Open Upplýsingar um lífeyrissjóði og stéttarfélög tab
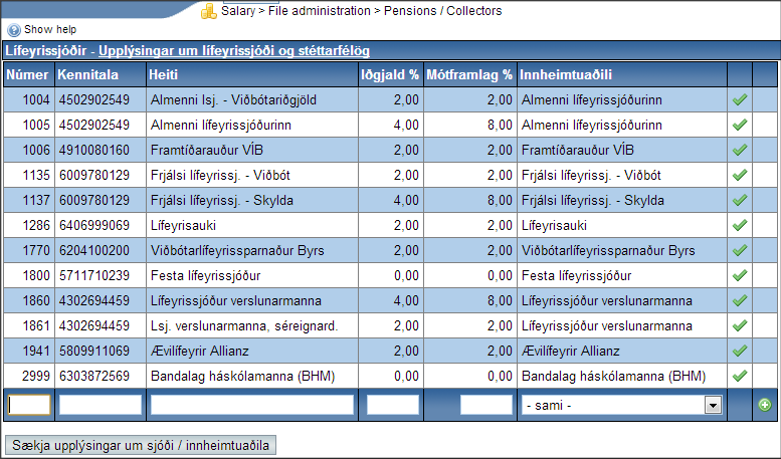The width and height of the screenshot is (781, 459). coord(234,50)
